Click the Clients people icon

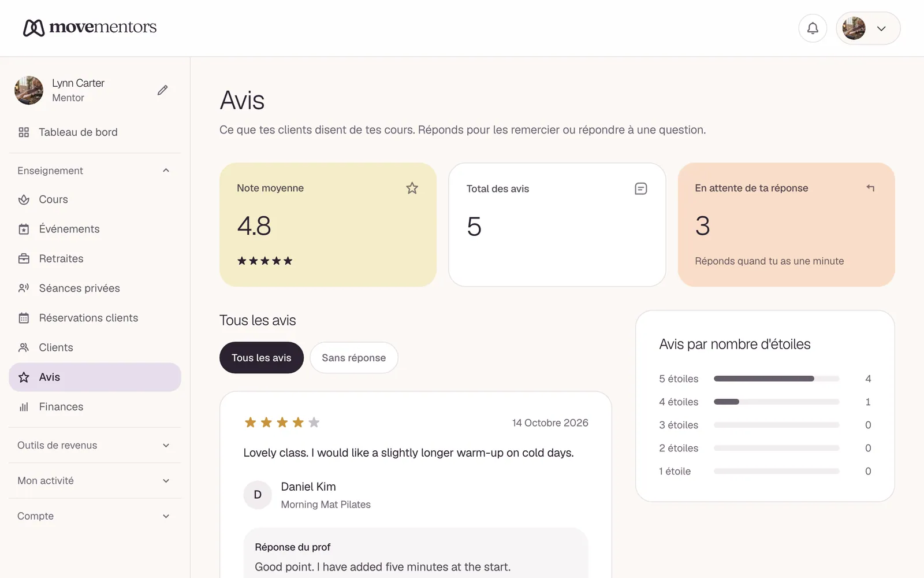click(24, 347)
